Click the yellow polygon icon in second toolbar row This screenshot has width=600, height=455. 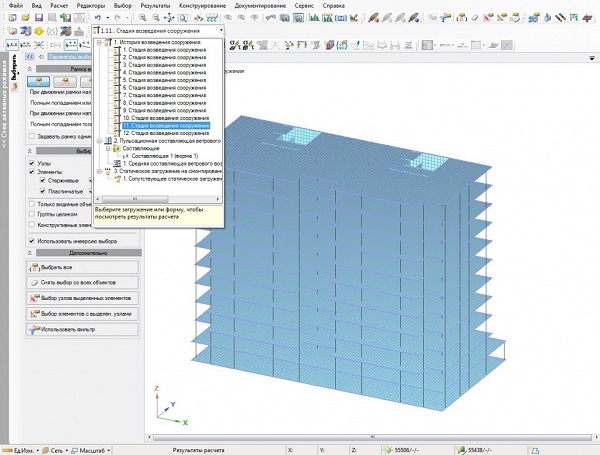38,31
